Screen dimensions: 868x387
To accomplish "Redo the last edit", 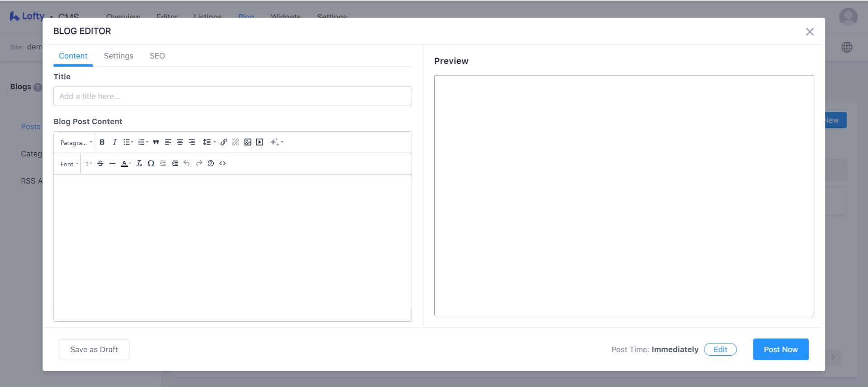I will pyautogui.click(x=199, y=164).
